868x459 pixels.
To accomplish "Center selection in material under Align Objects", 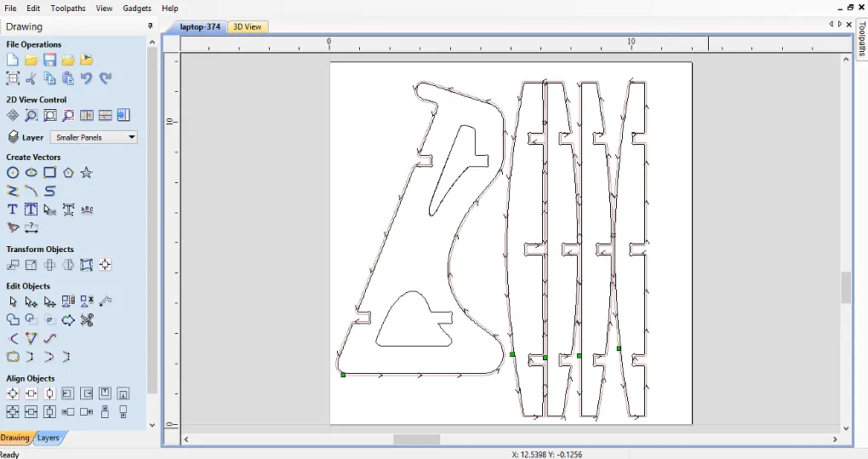I will pos(13,393).
